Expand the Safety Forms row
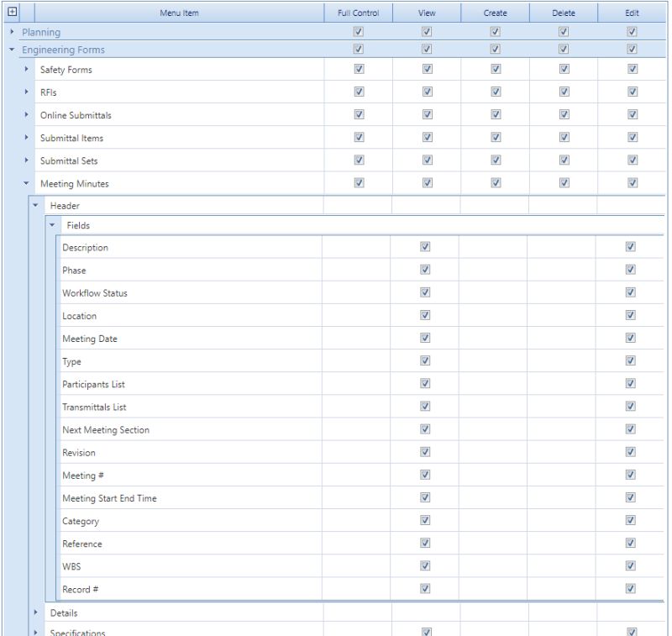This screenshot has width=672, height=636. 27,69
